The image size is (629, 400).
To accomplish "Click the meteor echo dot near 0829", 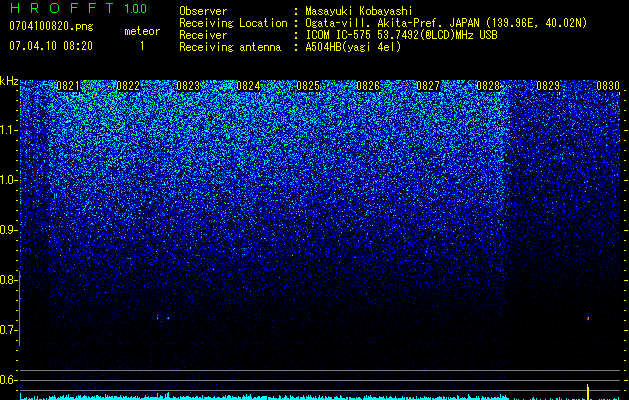I will (x=588, y=318).
